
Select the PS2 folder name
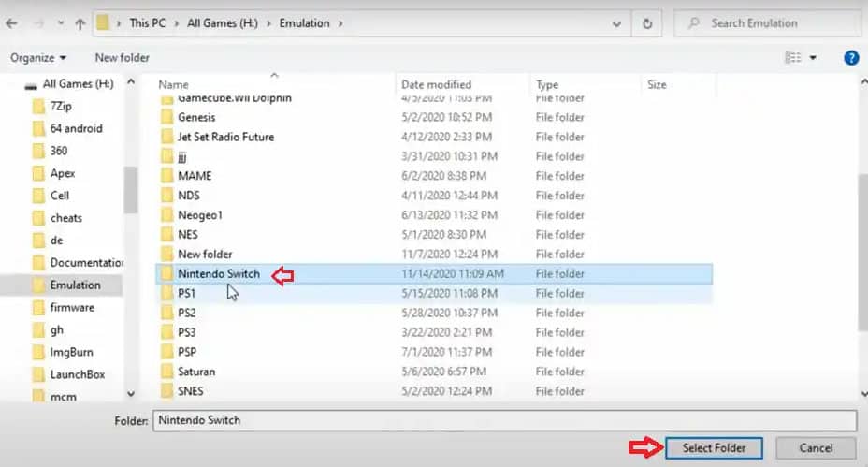pyautogui.click(x=186, y=313)
